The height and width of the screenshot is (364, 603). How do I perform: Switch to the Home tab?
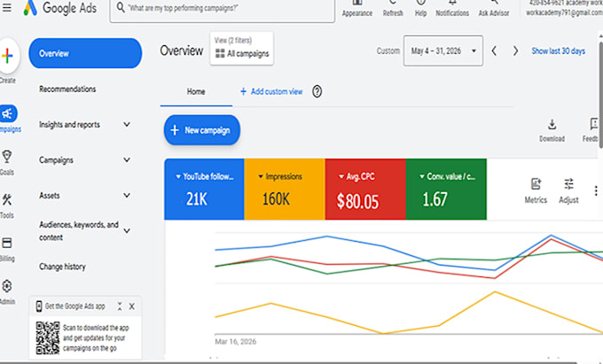[x=196, y=92]
